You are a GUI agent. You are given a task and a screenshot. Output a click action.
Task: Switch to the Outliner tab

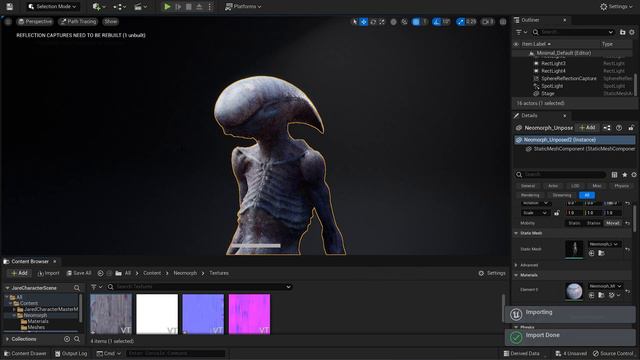tap(530, 20)
